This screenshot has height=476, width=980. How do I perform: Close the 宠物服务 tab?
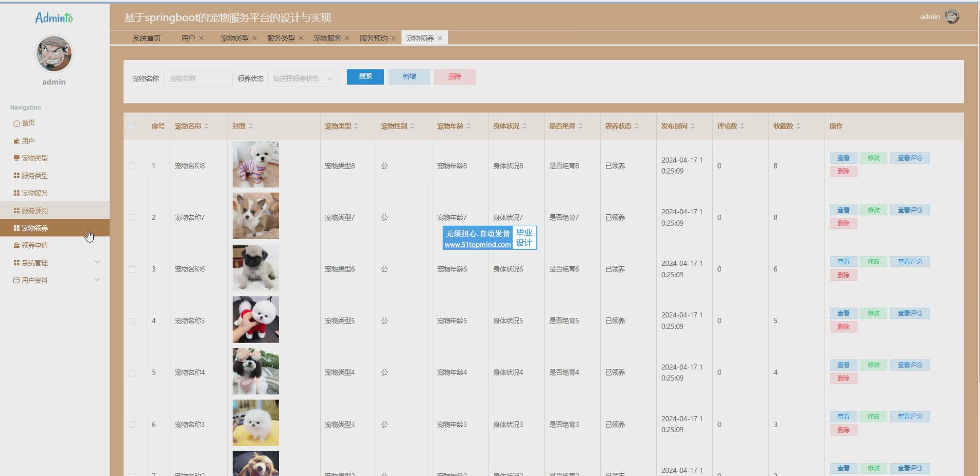click(347, 38)
